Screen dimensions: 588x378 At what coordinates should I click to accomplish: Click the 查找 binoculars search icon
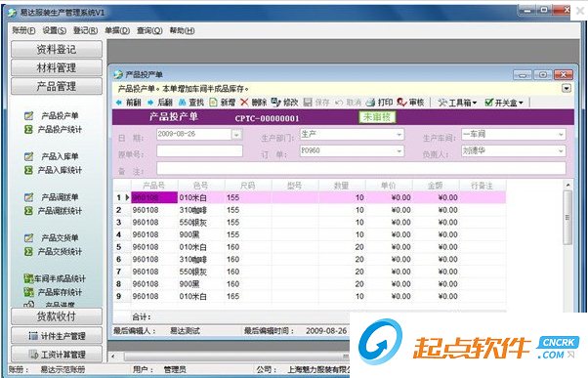(x=183, y=103)
